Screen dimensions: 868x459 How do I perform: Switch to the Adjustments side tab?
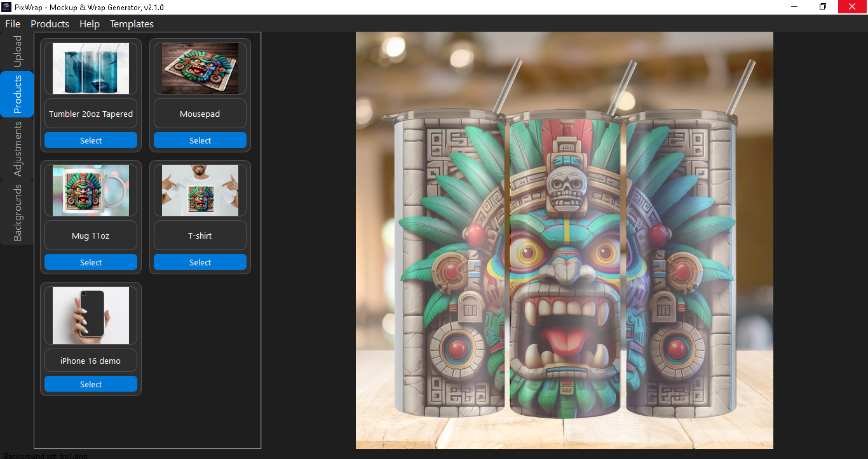(17, 149)
